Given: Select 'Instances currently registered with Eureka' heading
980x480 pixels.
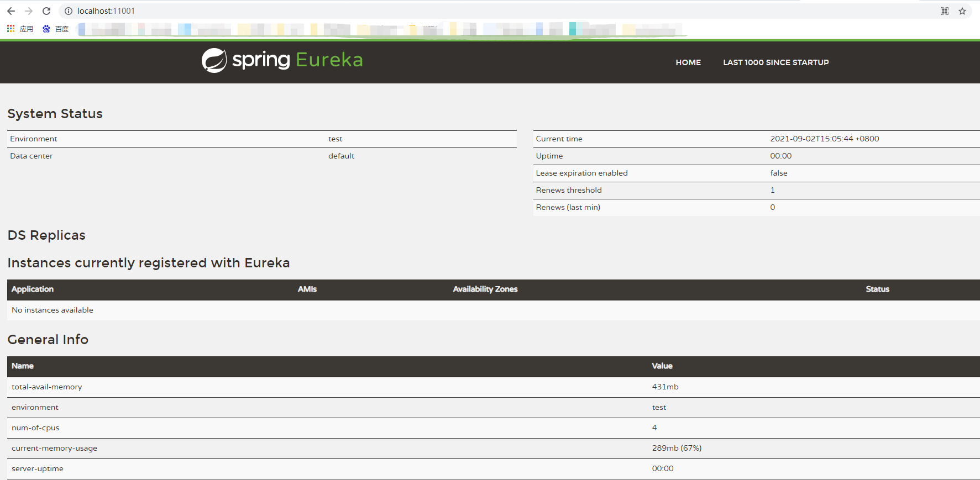Looking at the screenshot, I should [x=149, y=263].
